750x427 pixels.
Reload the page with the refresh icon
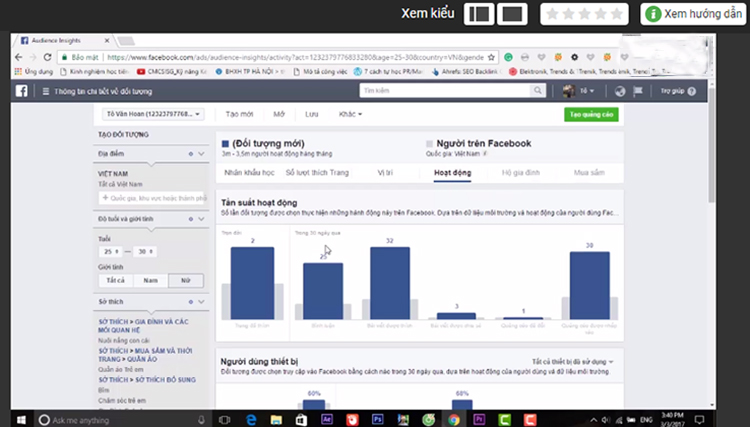[x=47, y=57]
